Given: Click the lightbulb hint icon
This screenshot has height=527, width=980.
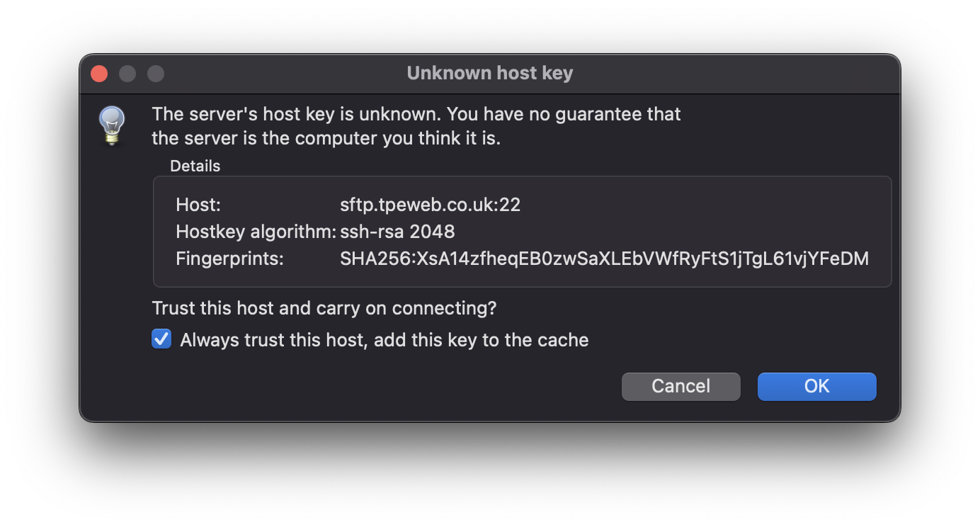Looking at the screenshot, I should click(x=111, y=125).
